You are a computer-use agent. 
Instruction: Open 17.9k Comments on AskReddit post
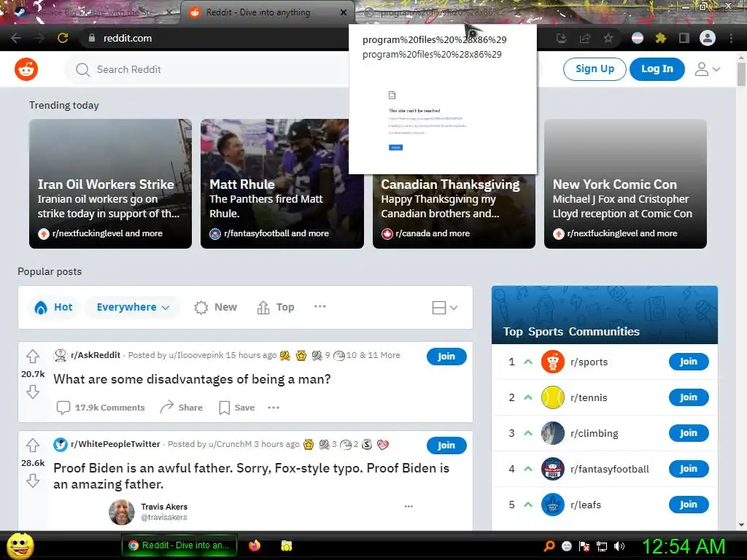tap(101, 408)
